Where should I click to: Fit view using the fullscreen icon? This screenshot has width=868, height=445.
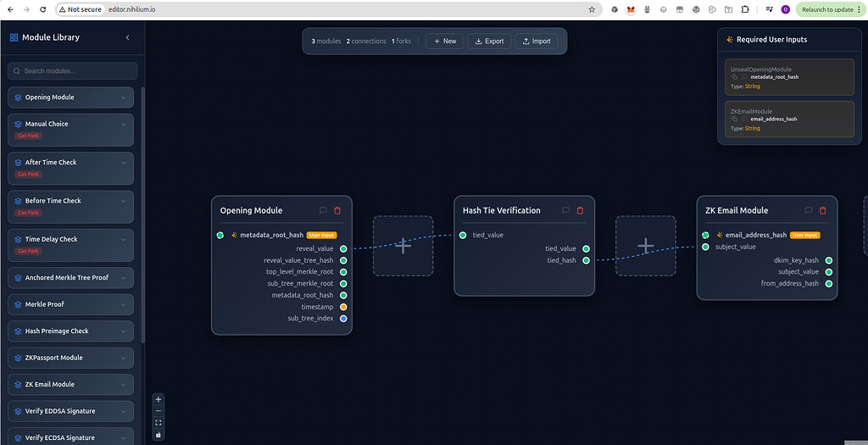[x=159, y=423]
